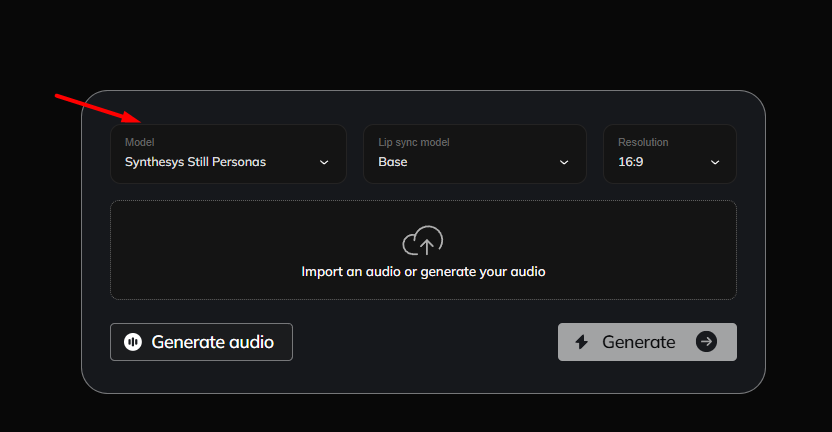This screenshot has height=432, width=832.
Task: Click chevron next to Base value
Action: click(564, 162)
